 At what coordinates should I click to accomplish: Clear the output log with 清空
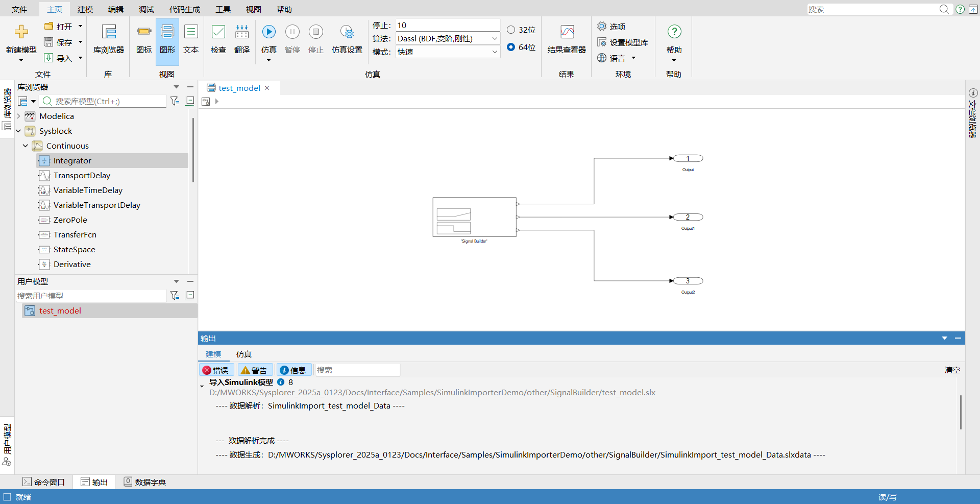click(x=951, y=370)
